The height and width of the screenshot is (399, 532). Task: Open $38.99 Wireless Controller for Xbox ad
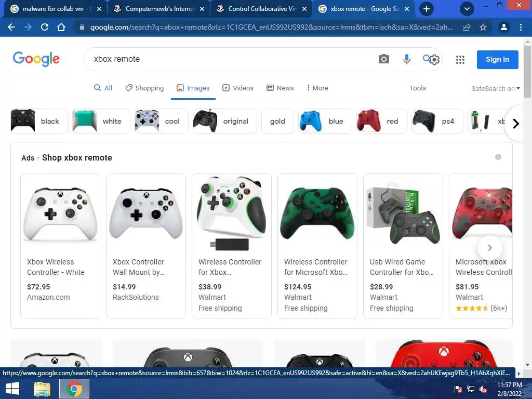pos(232,246)
